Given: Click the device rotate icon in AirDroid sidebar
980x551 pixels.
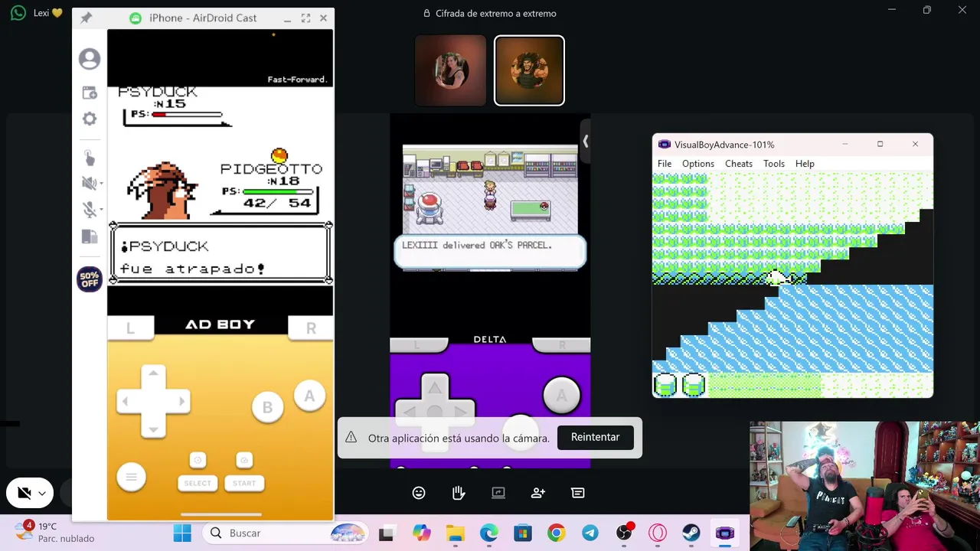Looking at the screenshot, I should click(90, 237).
